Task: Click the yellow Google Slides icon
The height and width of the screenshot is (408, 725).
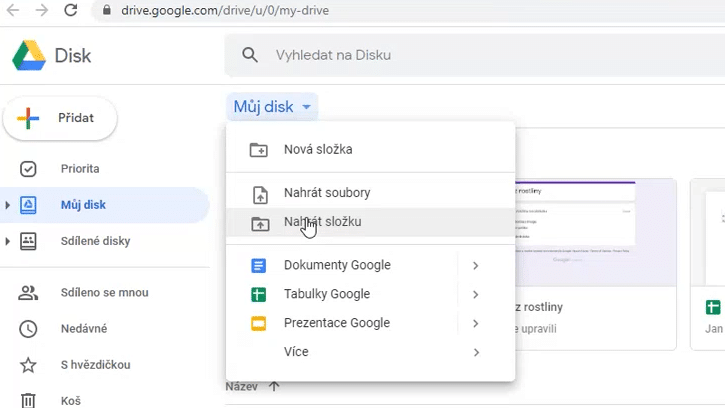Action: [x=258, y=323]
